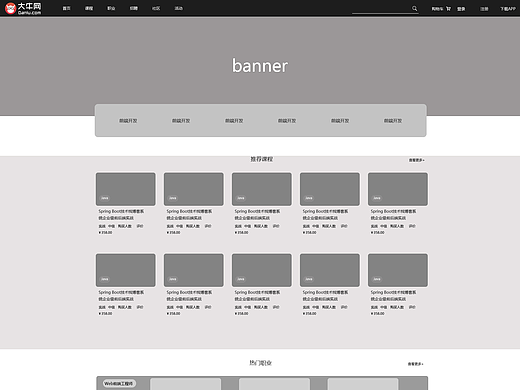Open fourth course thumbnail in top row
Screen dimensions: 520x390
pyautogui.click(x=330, y=189)
